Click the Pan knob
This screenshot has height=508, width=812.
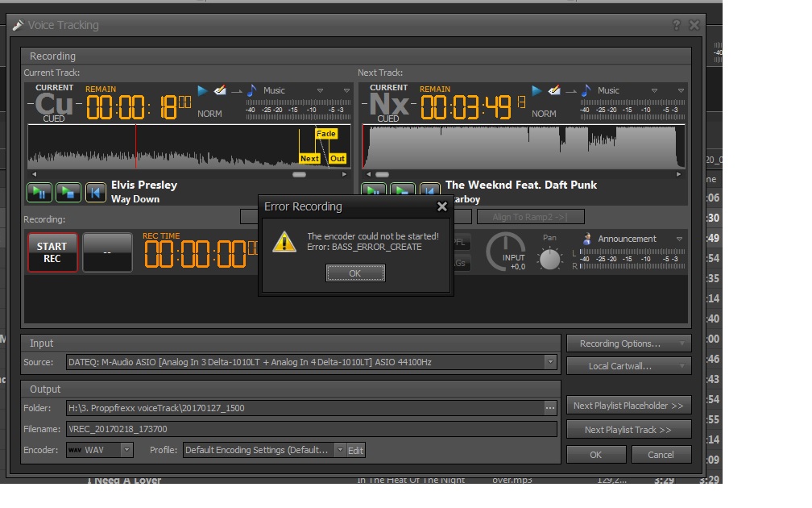coord(549,259)
